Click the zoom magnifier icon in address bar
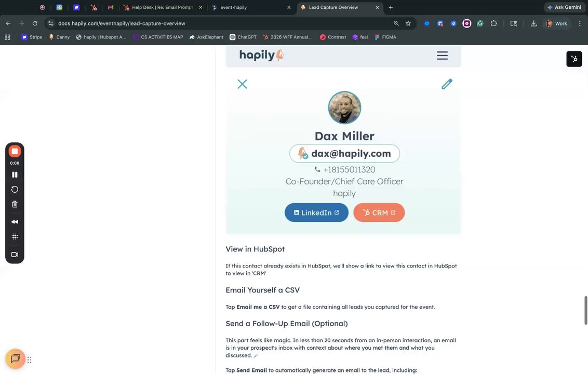The height and width of the screenshot is (374, 588). coord(396,23)
